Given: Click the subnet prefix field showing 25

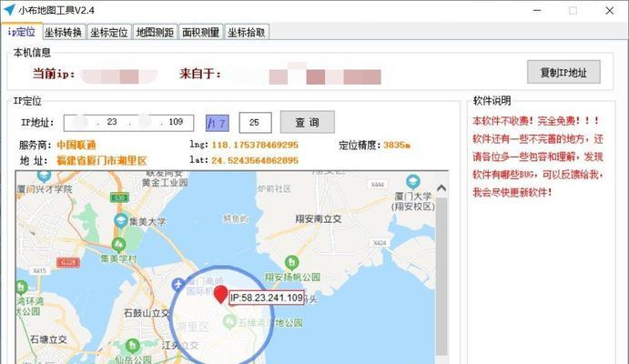Looking at the screenshot, I should pos(255,123).
